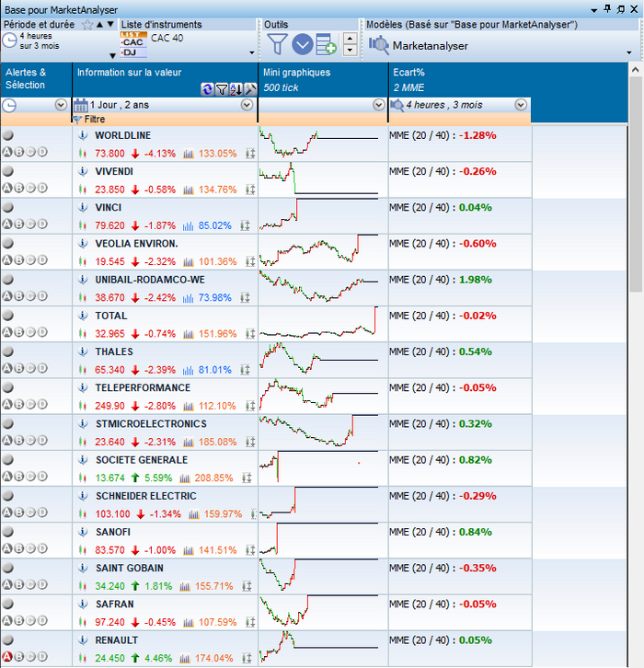Open the wrench settings icon in column header
The width and height of the screenshot is (644, 668).
[250, 89]
